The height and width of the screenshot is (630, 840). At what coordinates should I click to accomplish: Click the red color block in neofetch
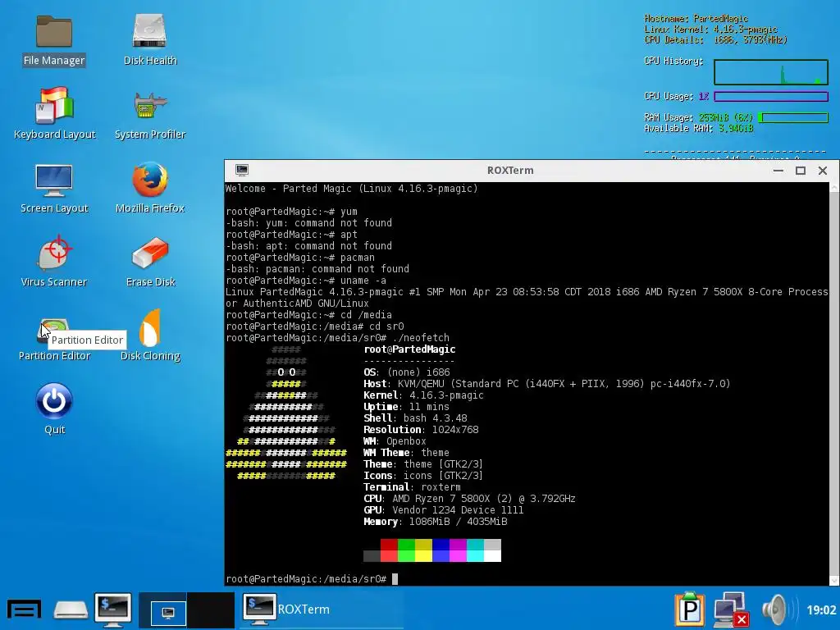pos(389,550)
